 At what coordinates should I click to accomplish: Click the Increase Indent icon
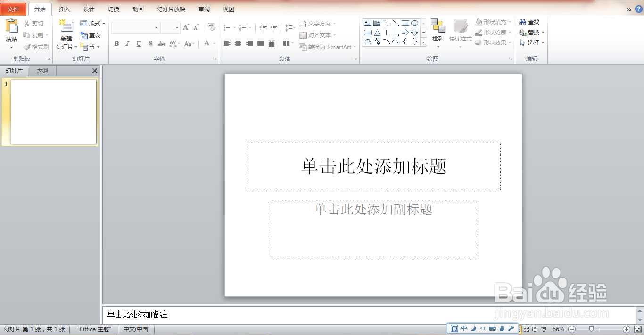[x=273, y=28]
